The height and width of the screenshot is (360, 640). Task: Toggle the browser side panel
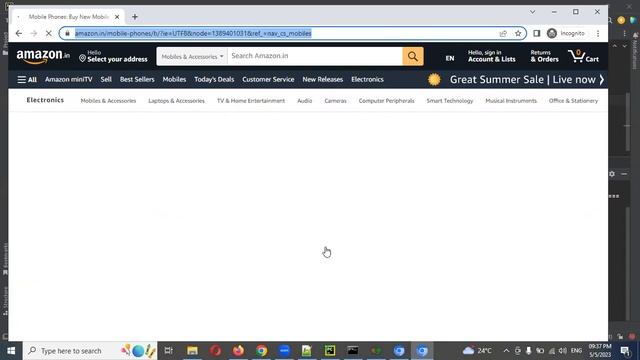point(536,33)
